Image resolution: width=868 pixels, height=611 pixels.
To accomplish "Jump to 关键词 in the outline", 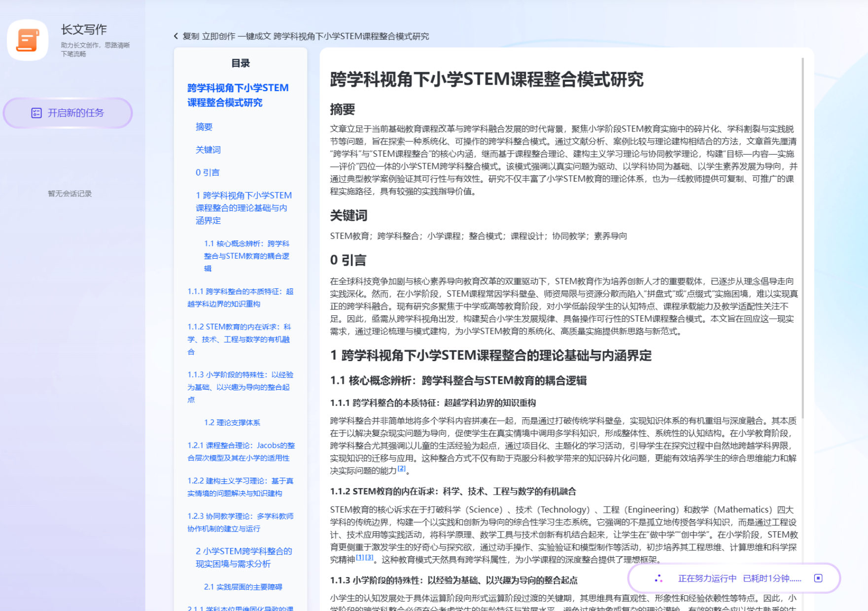I will pyautogui.click(x=208, y=149).
